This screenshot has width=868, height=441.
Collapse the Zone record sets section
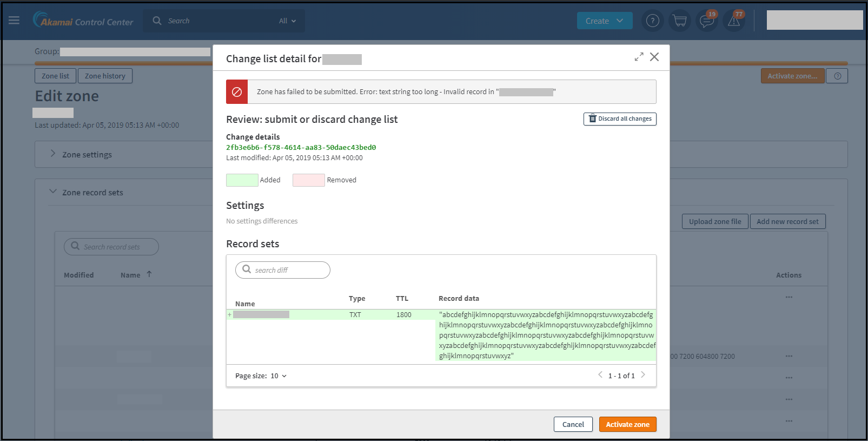coord(53,192)
